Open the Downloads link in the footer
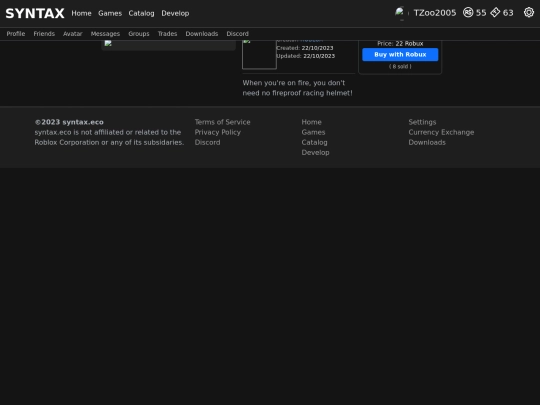540x405 pixels. point(427,142)
